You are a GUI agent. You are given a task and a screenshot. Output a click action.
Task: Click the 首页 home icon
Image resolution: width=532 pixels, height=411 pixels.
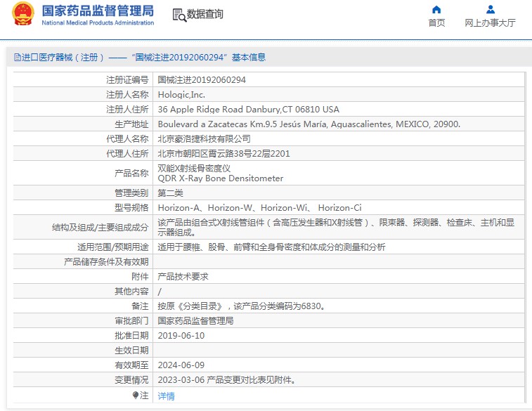click(x=436, y=9)
